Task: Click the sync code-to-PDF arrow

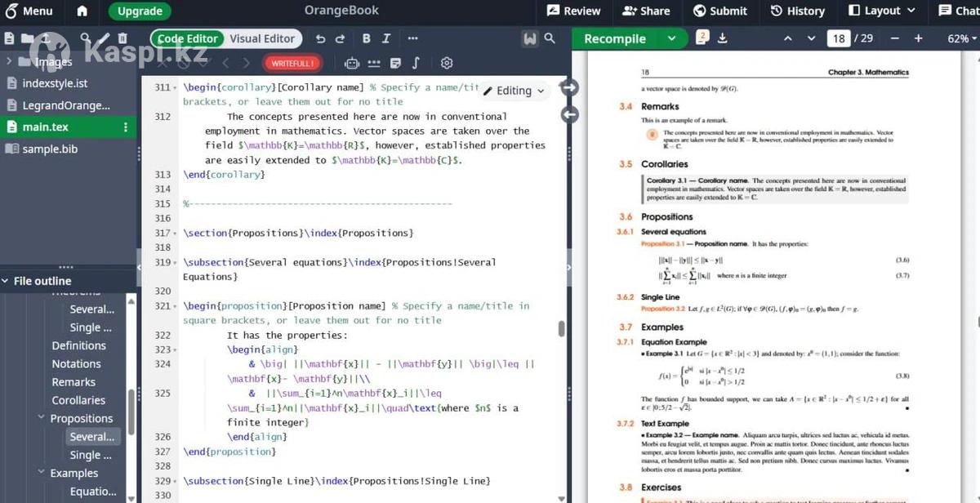Action: click(569, 87)
